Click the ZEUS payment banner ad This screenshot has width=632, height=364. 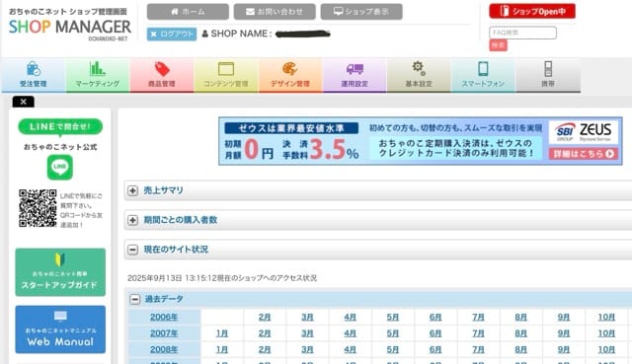[420, 141]
